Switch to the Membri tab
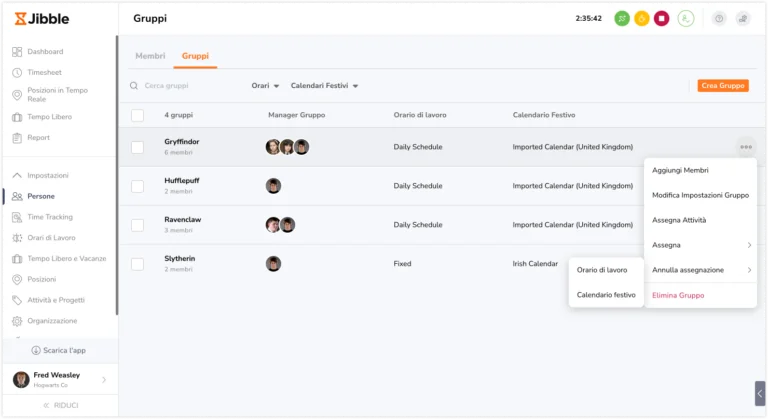Viewport: 768px width, 419px height. 150,56
